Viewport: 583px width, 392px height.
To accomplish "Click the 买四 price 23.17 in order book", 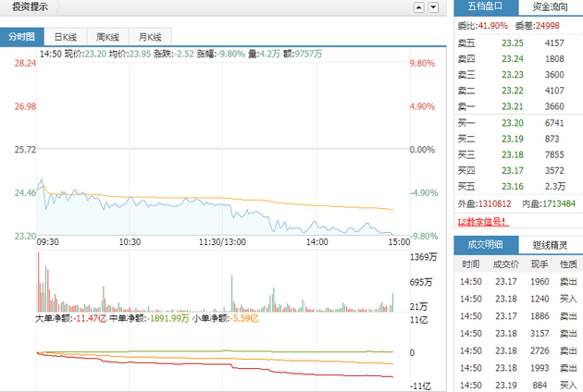I will (513, 170).
